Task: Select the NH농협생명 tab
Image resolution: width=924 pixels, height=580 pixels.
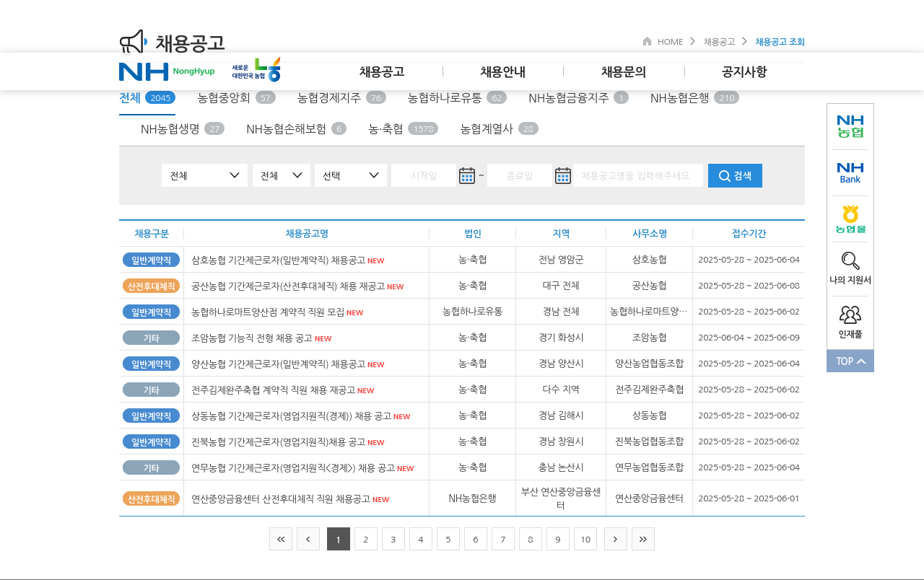Action: [x=183, y=128]
